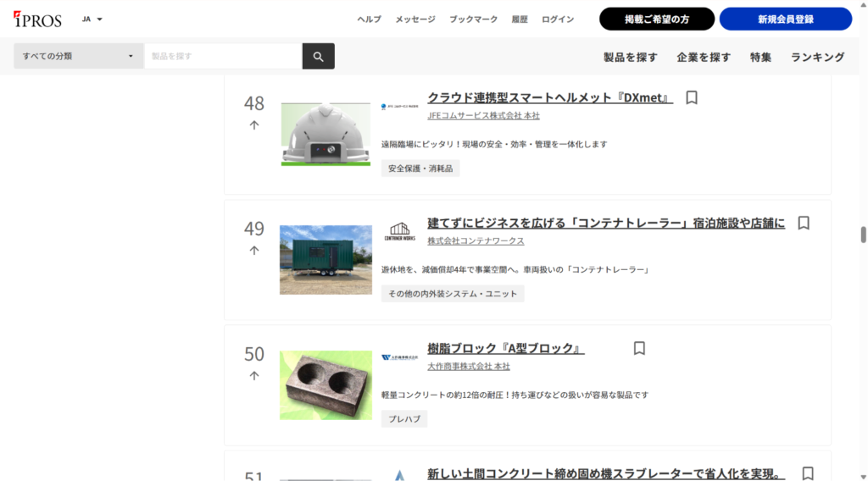Image resolution: width=868 pixels, height=481 pixels.
Task: Click the rank 48 number text
Action: (254, 103)
